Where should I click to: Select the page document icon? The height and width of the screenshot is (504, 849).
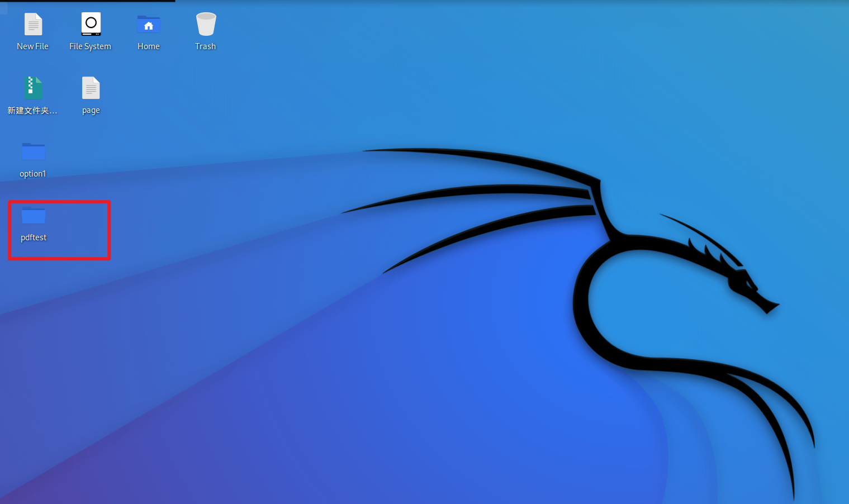click(91, 88)
